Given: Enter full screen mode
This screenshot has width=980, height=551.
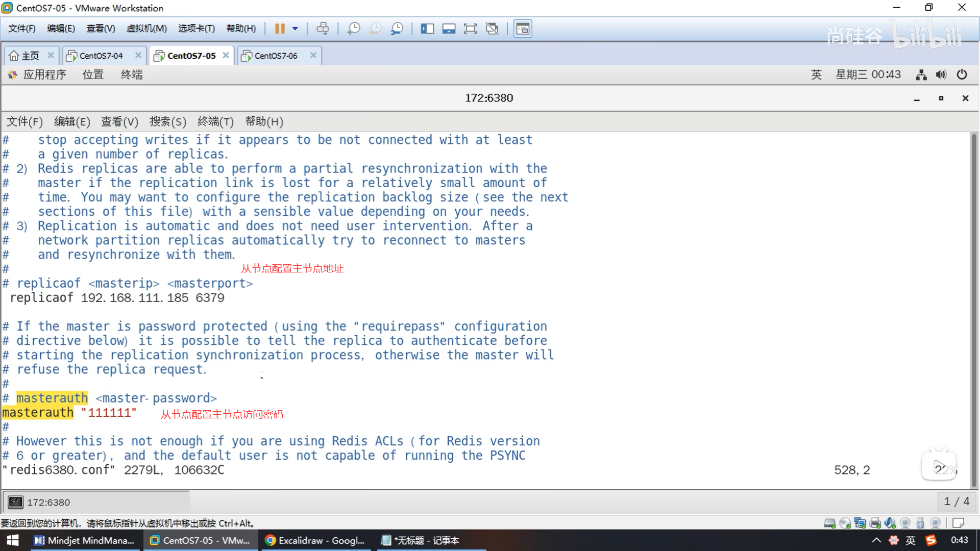Looking at the screenshot, I should (x=470, y=29).
